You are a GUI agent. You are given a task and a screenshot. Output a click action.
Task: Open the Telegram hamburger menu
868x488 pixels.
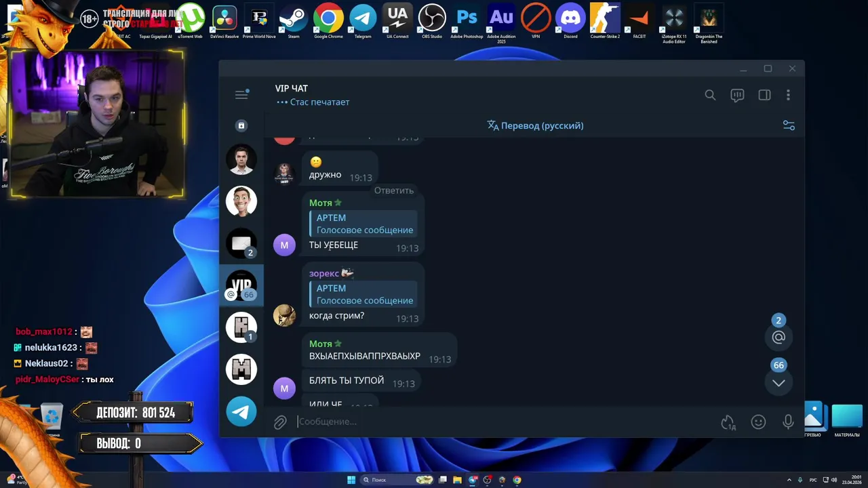coord(241,95)
